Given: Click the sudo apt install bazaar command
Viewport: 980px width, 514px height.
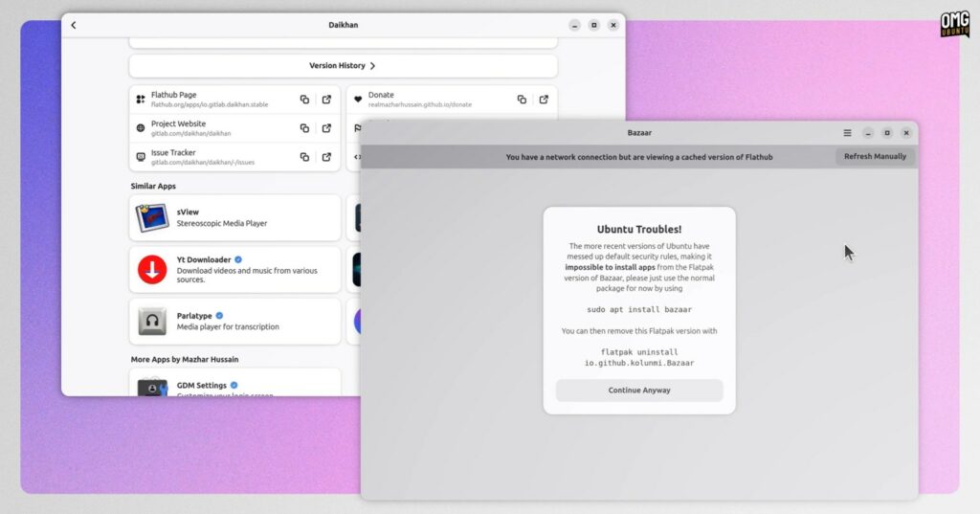Looking at the screenshot, I should [639, 309].
